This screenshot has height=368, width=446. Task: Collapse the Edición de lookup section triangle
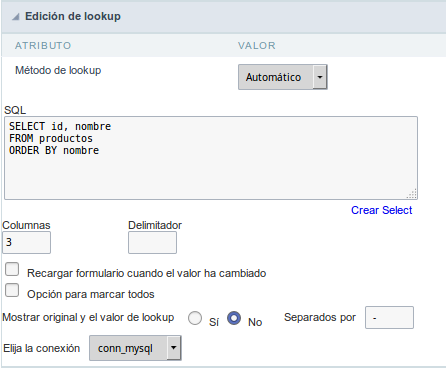[x=16, y=17]
